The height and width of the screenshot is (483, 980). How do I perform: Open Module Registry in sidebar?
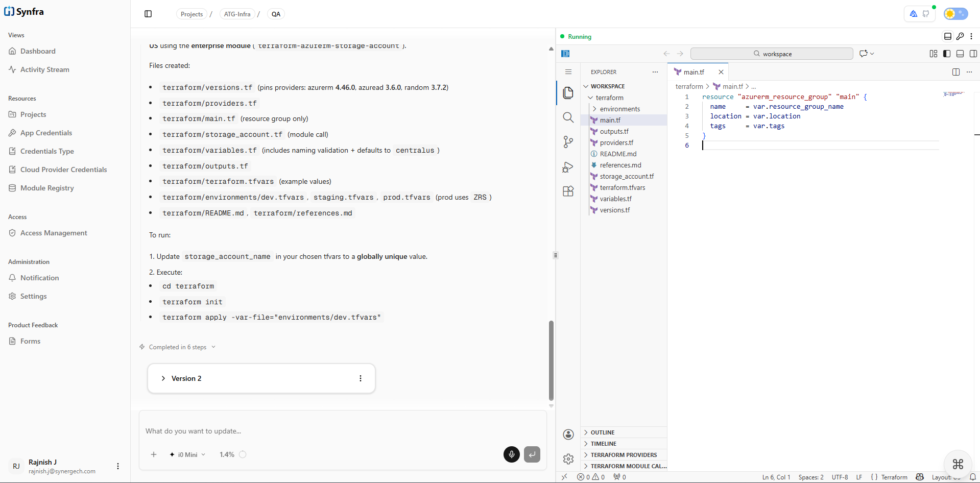47,188
